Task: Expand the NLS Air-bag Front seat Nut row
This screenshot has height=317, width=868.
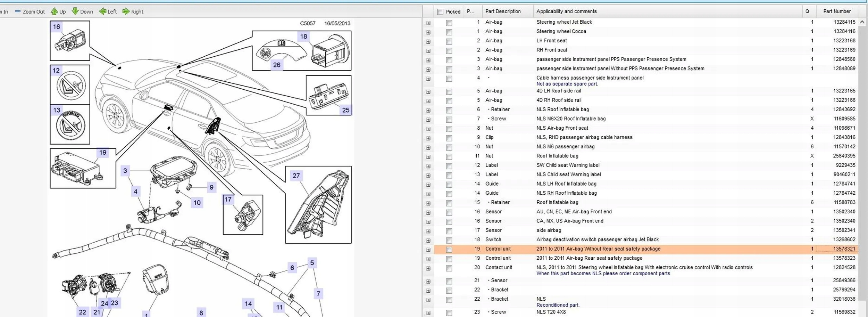Action: pyautogui.click(x=428, y=129)
